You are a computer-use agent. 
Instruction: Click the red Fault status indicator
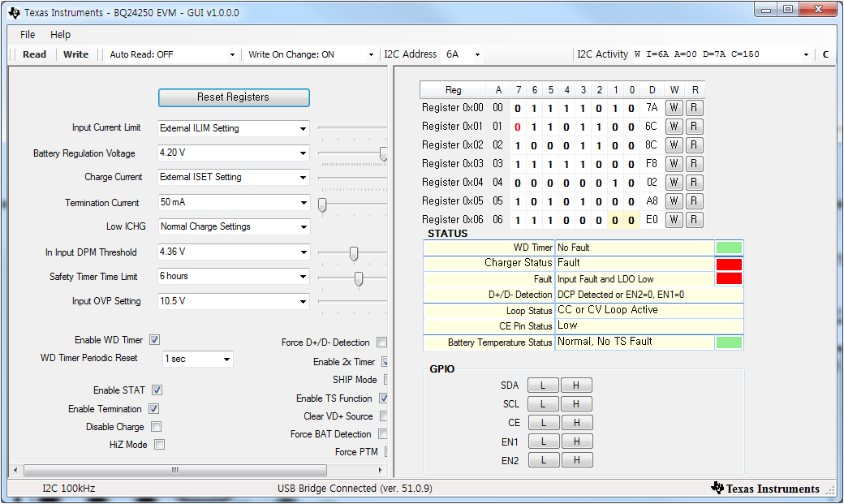[x=729, y=278]
